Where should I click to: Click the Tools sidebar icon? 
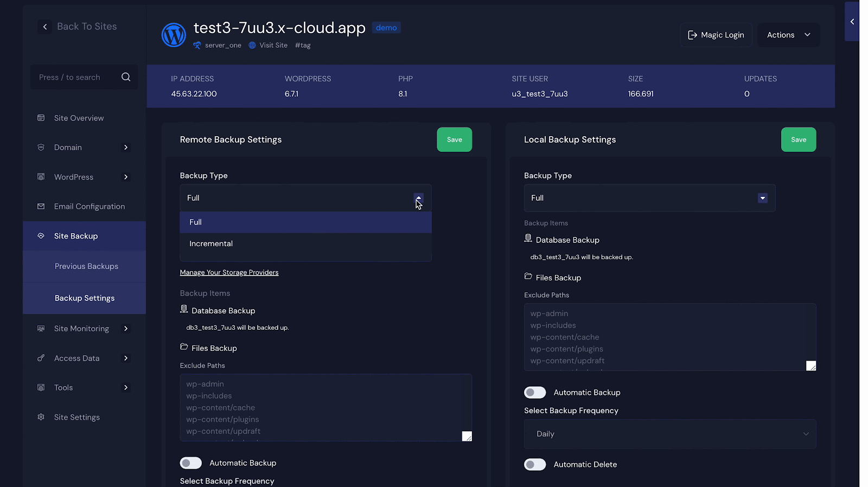point(41,387)
